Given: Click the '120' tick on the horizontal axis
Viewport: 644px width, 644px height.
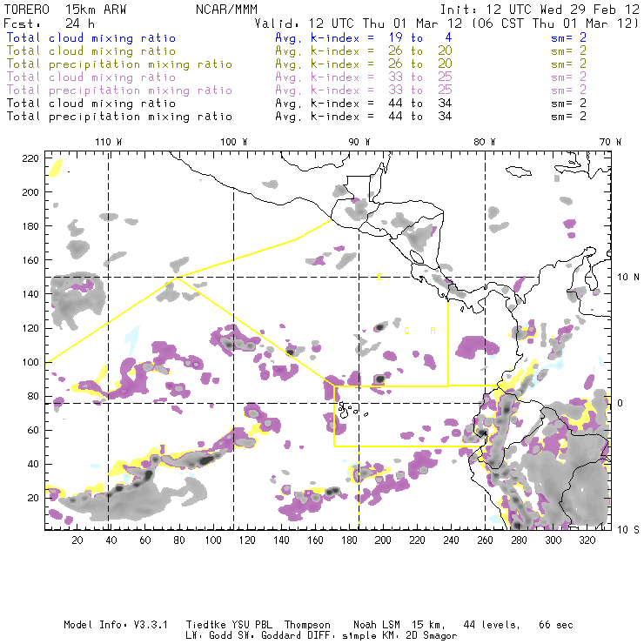Looking at the screenshot, I should click(247, 540).
